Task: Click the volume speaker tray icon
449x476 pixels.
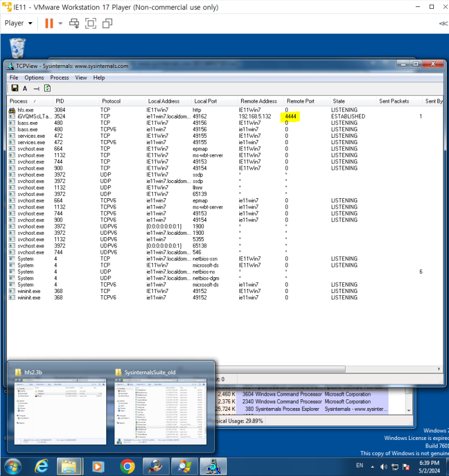Action: coord(383,467)
